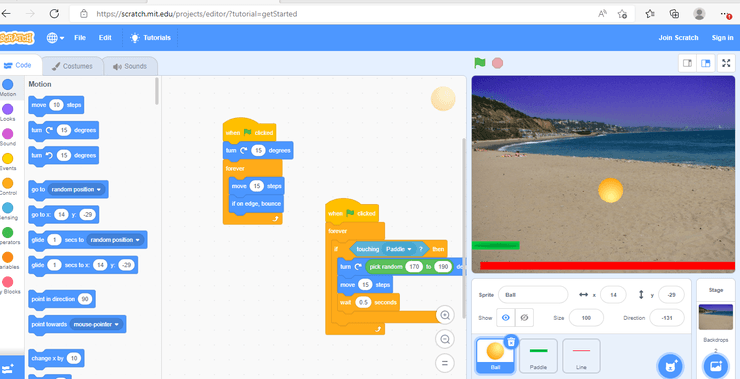This screenshot has width=740, height=379.
Task: Zoom out the code workspace
Action: coord(445,339)
